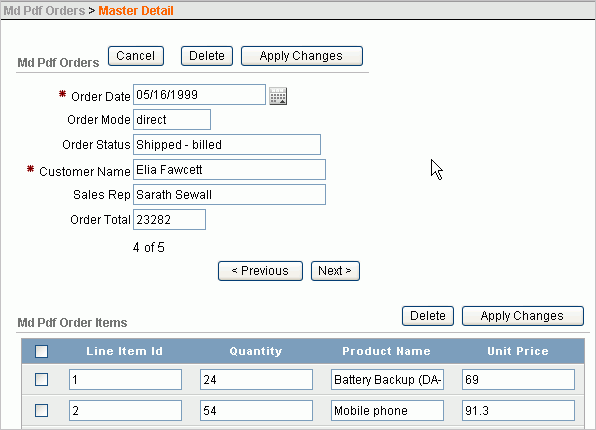Apply Changes to the order form

[x=302, y=56]
